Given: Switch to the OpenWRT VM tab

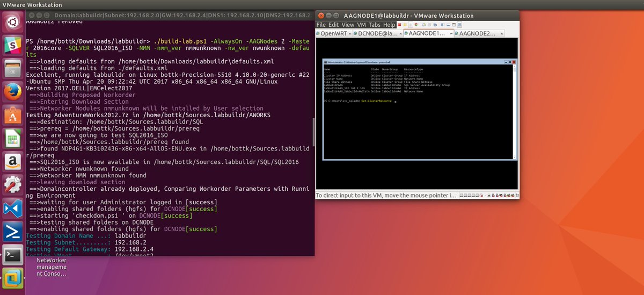Looking at the screenshot, I should [333, 34].
